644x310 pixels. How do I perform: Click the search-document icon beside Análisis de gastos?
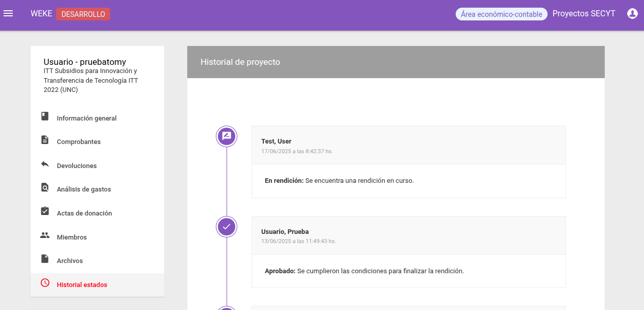(x=45, y=187)
